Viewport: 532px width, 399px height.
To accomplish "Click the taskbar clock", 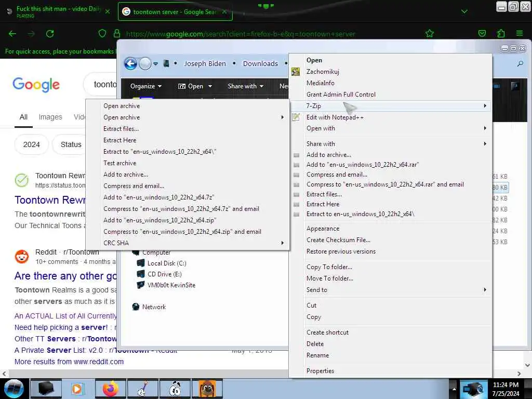I will coord(506,389).
